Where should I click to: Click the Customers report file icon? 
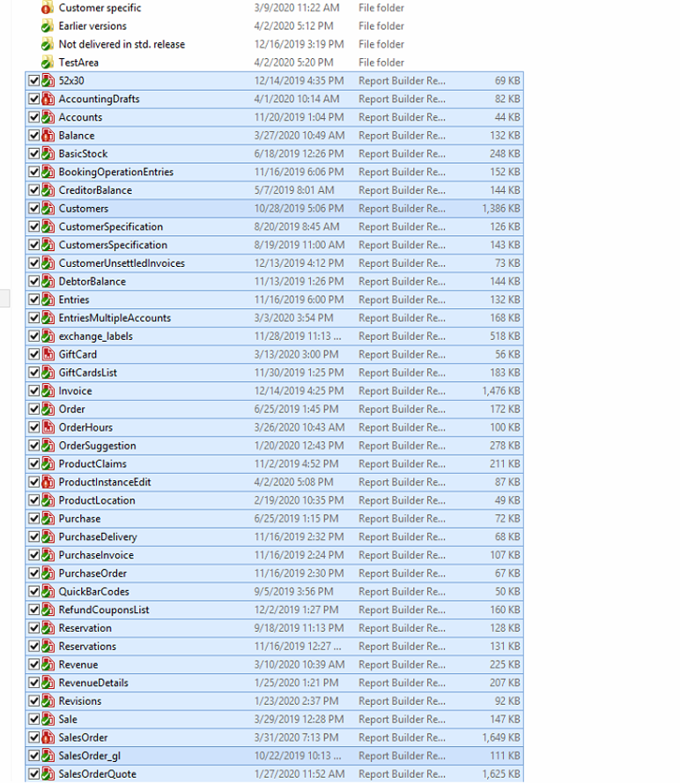point(48,209)
